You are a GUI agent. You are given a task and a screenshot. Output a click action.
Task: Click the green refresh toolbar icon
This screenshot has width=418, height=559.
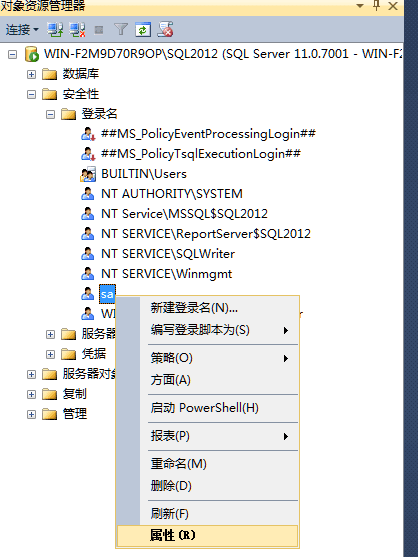point(143,30)
